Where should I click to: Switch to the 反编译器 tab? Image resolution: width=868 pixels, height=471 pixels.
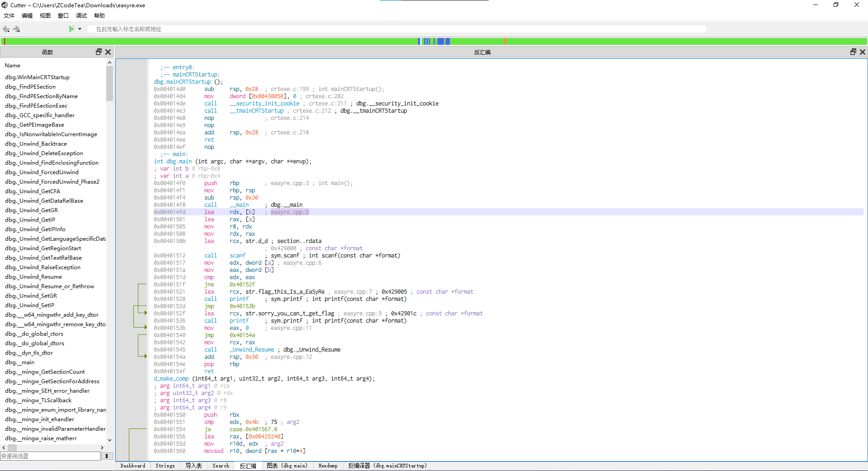coord(387,466)
